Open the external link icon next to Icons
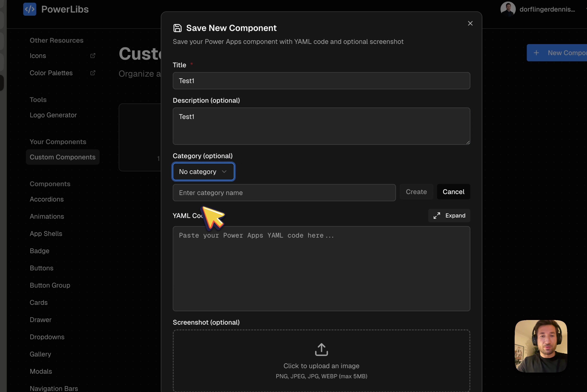 click(93, 55)
